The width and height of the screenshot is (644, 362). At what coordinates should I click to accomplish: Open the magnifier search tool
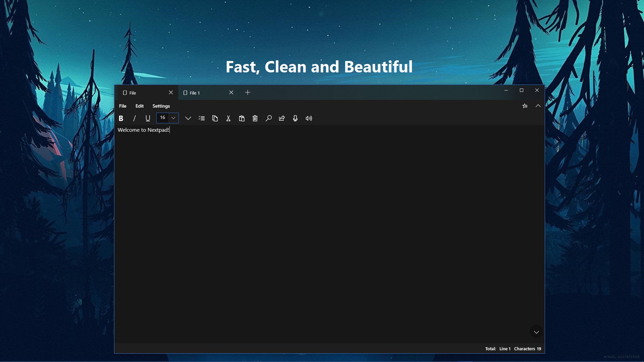(x=269, y=118)
